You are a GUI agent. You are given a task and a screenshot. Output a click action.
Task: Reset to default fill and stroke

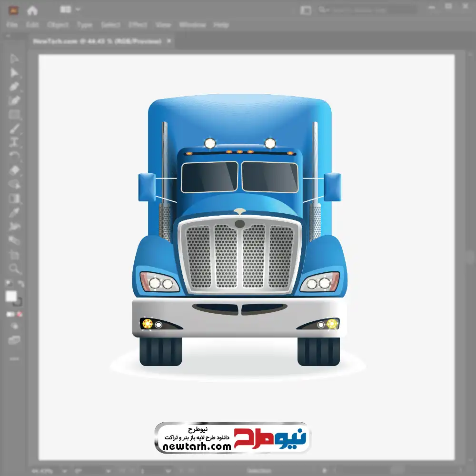point(8,284)
